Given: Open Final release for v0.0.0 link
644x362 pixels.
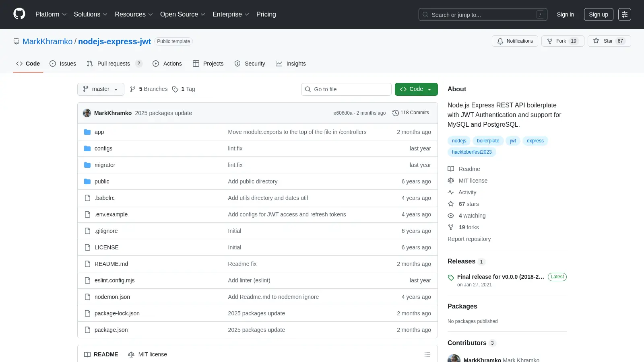Looking at the screenshot, I should tap(500, 277).
